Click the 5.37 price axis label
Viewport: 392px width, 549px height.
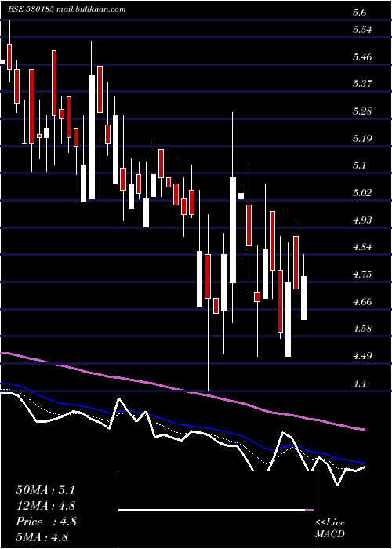(x=362, y=83)
